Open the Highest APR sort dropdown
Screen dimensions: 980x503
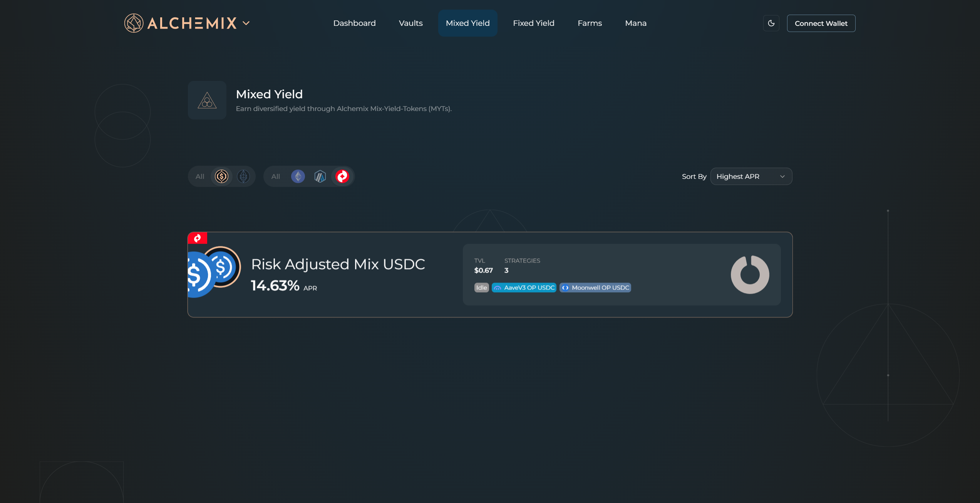click(x=751, y=177)
